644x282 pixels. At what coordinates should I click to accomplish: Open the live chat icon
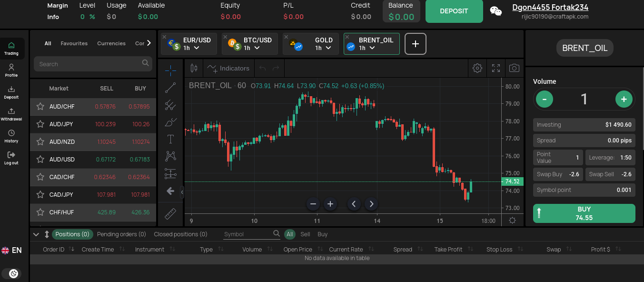pos(496,11)
